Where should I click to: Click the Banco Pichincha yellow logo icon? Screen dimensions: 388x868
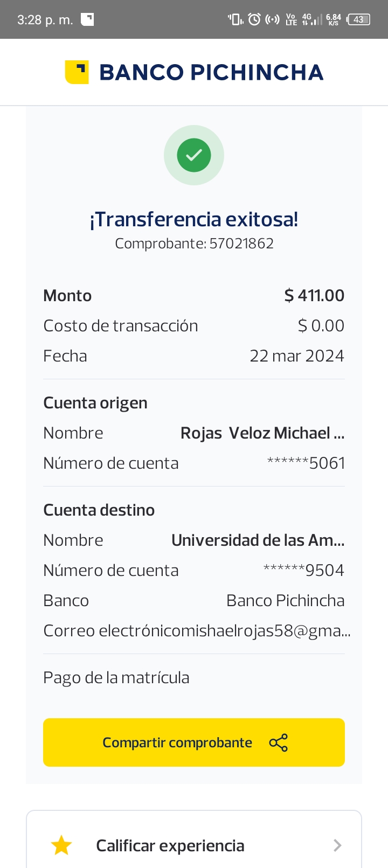[x=77, y=72]
